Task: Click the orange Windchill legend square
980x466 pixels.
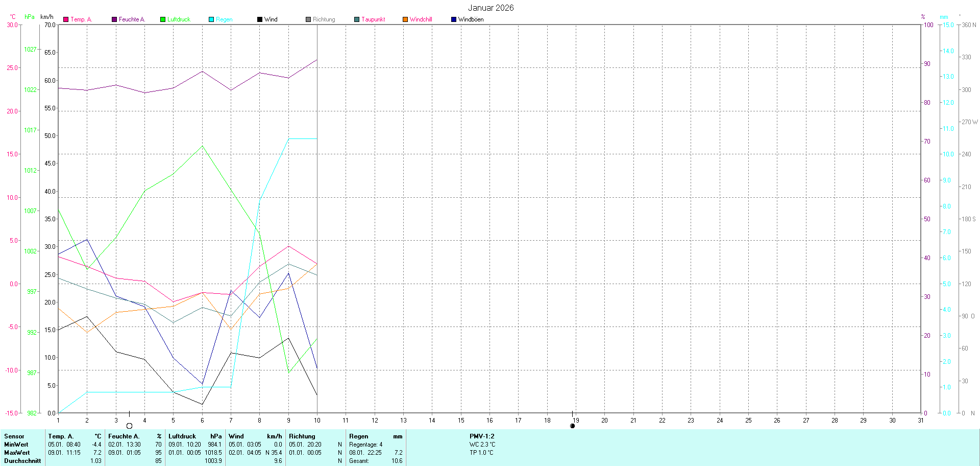Action: click(x=405, y=19)
